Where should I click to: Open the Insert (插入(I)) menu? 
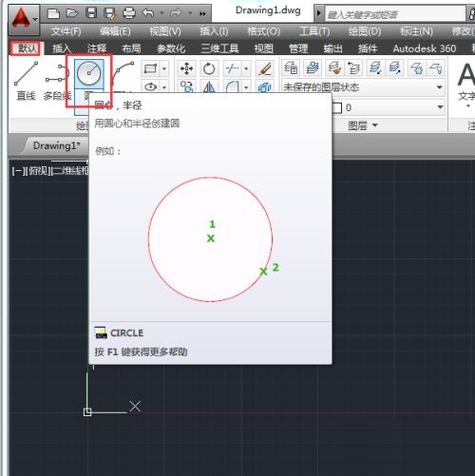tap(214, 31)
